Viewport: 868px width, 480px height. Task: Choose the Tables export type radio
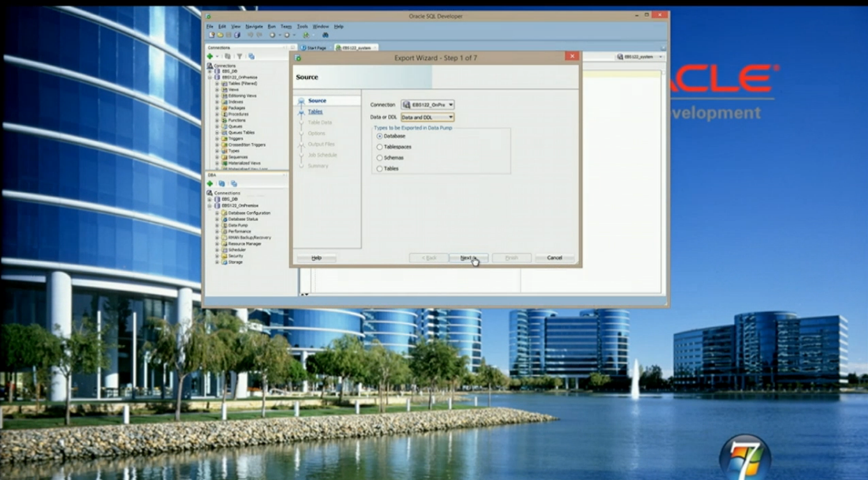(380, 169)
